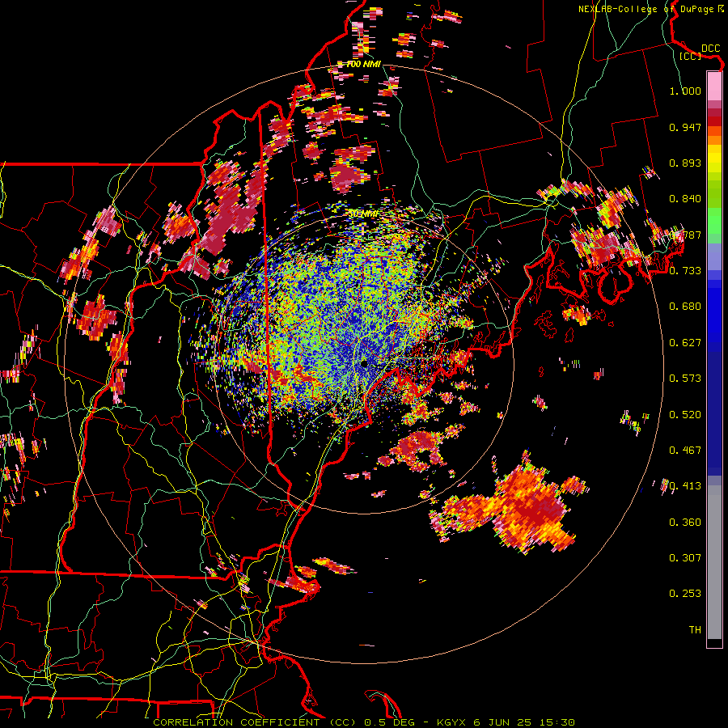Click the 0.680 color scale value
Viewport: 728px width, 728px height.
[x=685, y=307]
